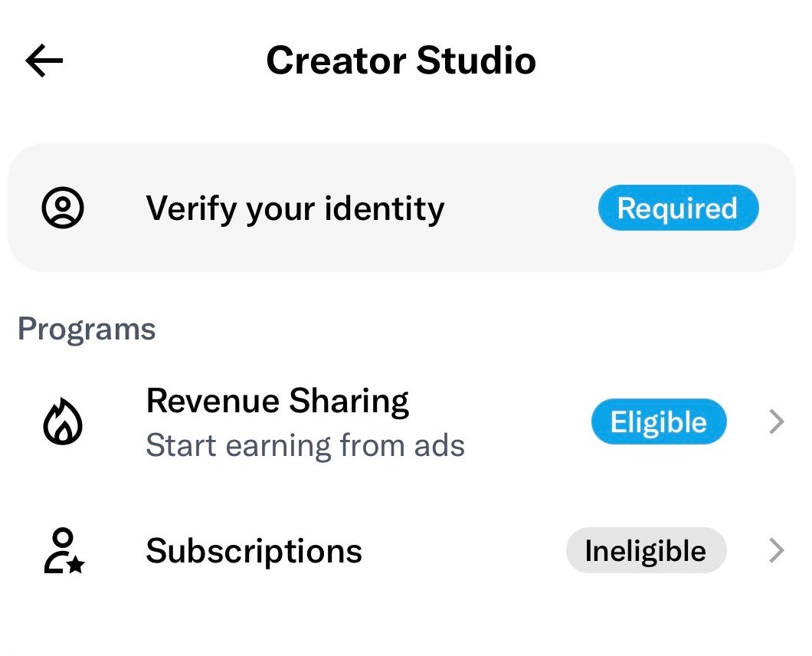Select the blue Required badge
812x656 pixels.
(x=679, y=208)
